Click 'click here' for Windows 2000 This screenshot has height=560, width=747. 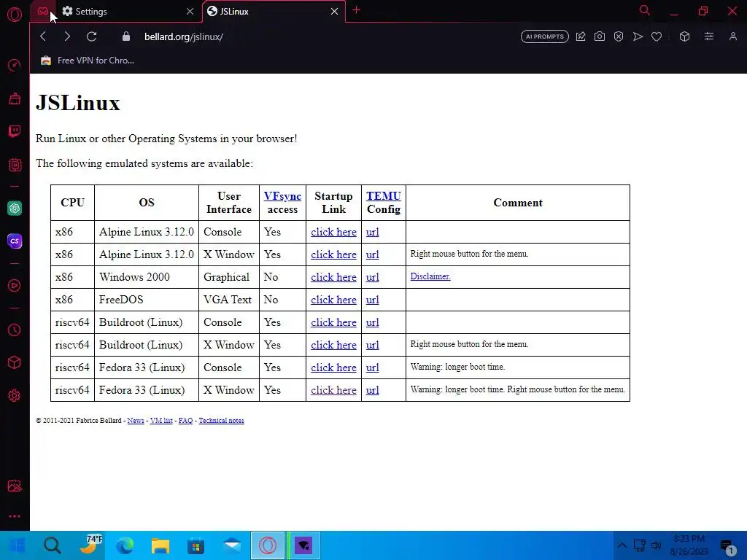[x=333, y=277]
